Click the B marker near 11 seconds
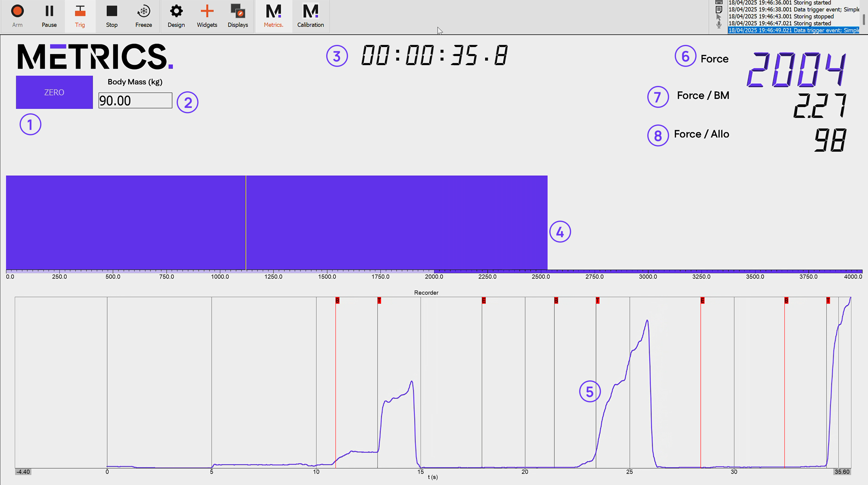Viewport: 868px width, 485px height. (x=337, y=301)
